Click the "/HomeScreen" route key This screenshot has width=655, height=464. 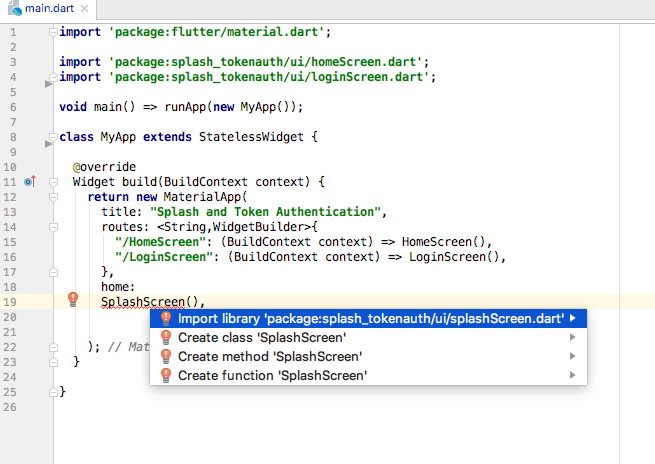160,242
